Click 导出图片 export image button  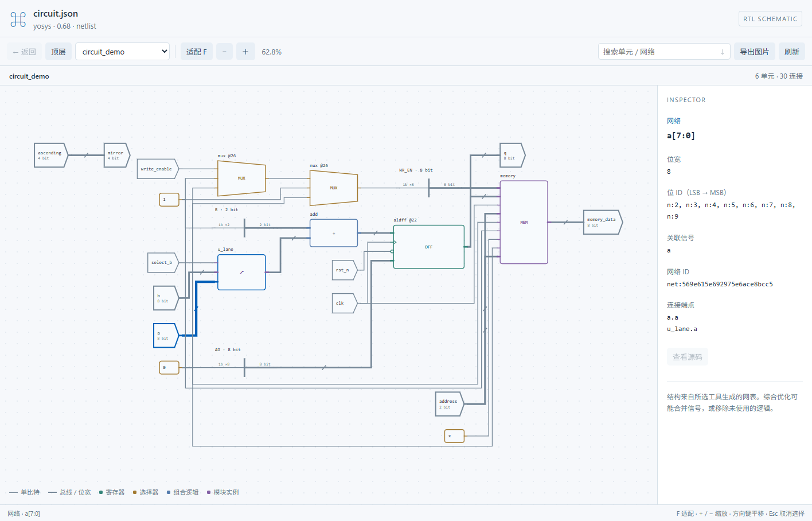click(754, 52)
